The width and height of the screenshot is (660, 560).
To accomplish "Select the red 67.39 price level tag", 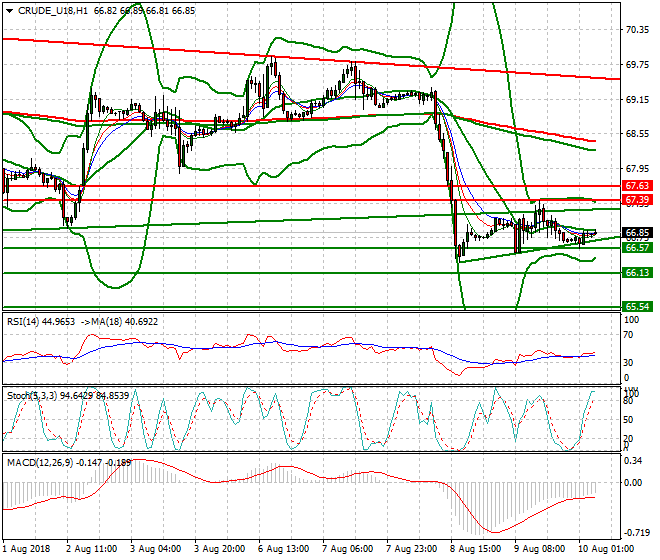I will coord(637,201).
